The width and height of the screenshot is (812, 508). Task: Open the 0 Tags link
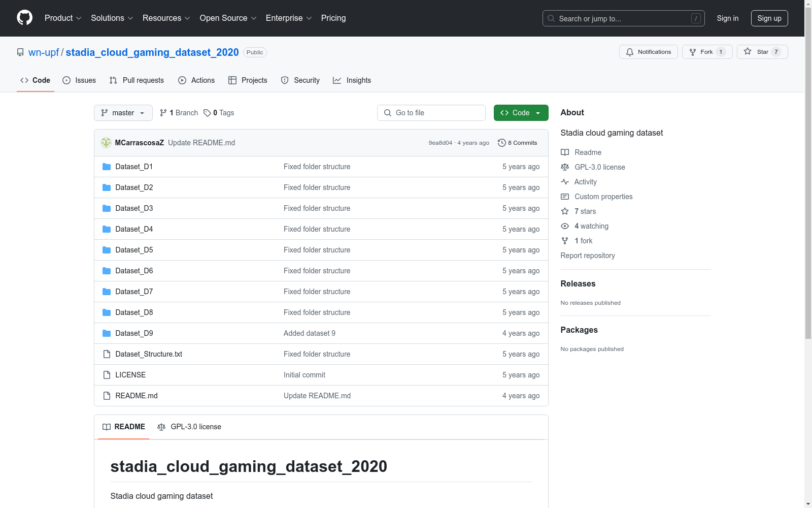pos(219,113)
